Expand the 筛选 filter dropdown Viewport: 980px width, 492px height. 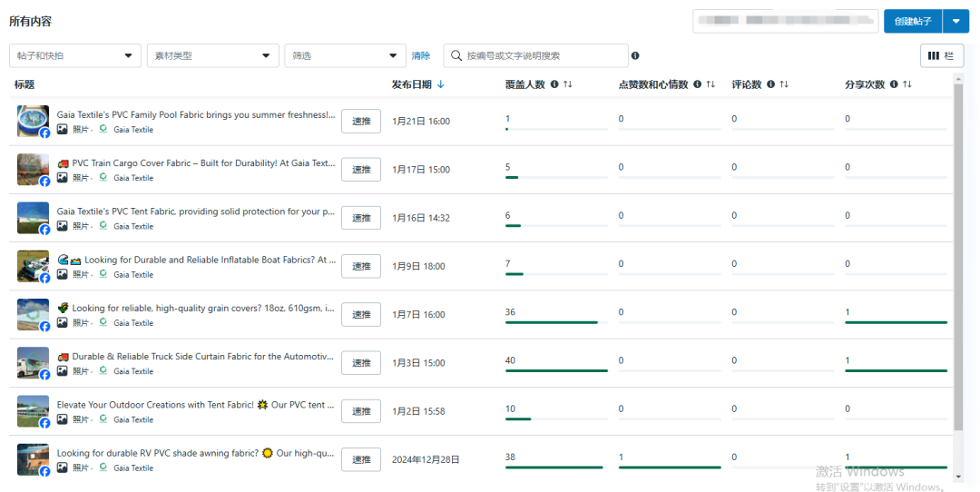click(x=345, y=55)
